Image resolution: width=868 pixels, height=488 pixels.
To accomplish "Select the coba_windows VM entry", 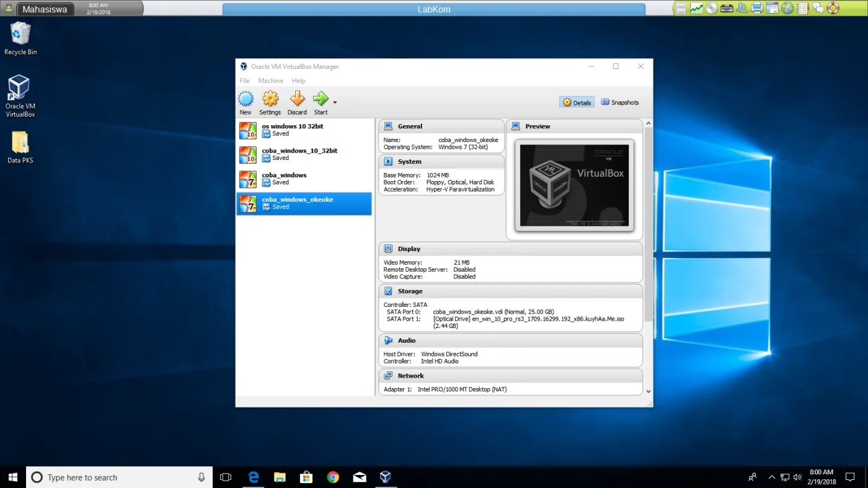I will (304, 179).
